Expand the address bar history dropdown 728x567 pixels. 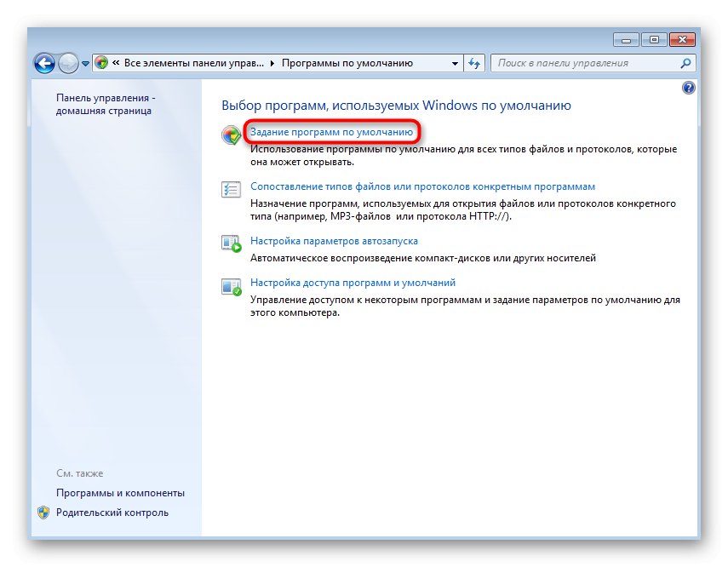coord(455,63)
